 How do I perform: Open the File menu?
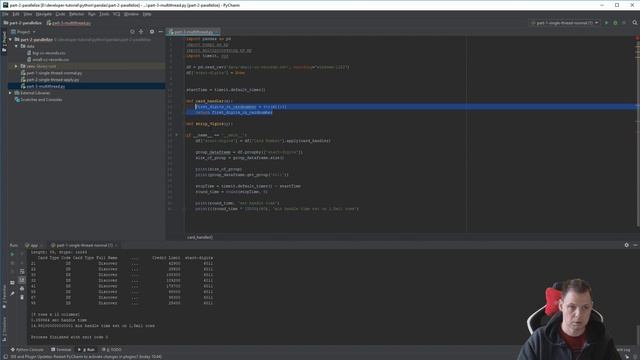tap(5, 14)
